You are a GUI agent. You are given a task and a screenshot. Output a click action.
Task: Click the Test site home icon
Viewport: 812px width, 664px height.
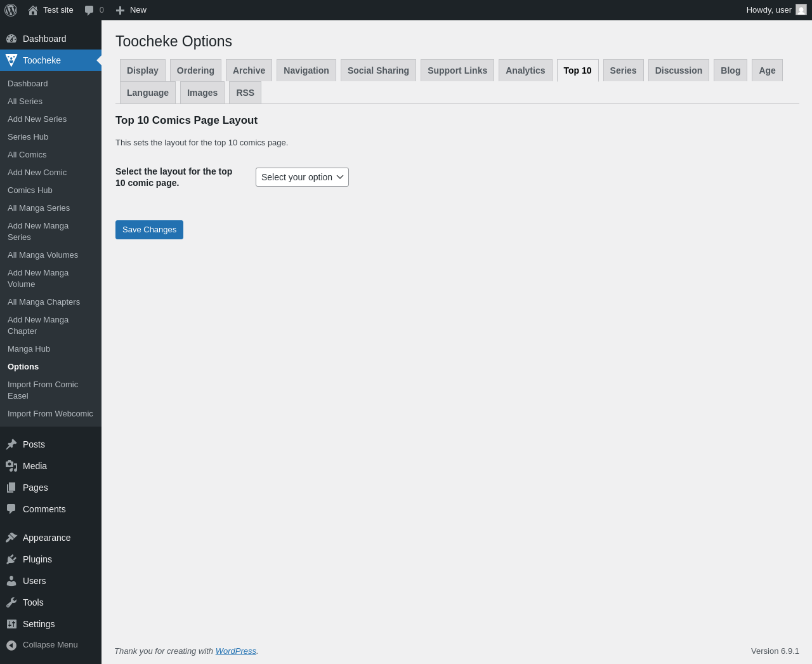[33, 10]
